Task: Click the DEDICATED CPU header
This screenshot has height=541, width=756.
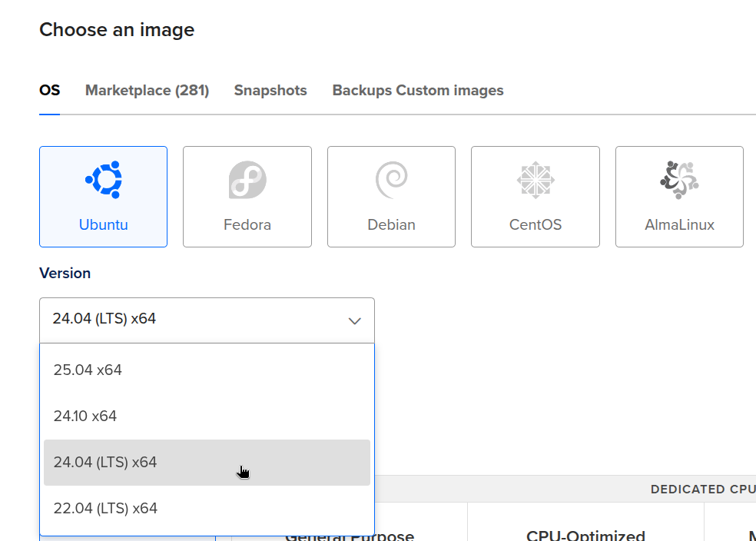Action: coord(703,490)
